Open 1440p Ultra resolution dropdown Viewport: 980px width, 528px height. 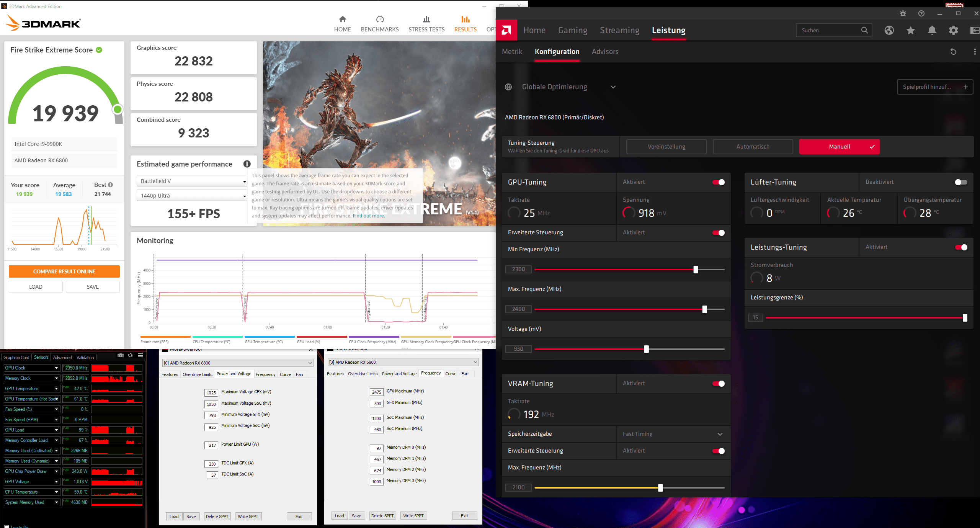[192, 196]
